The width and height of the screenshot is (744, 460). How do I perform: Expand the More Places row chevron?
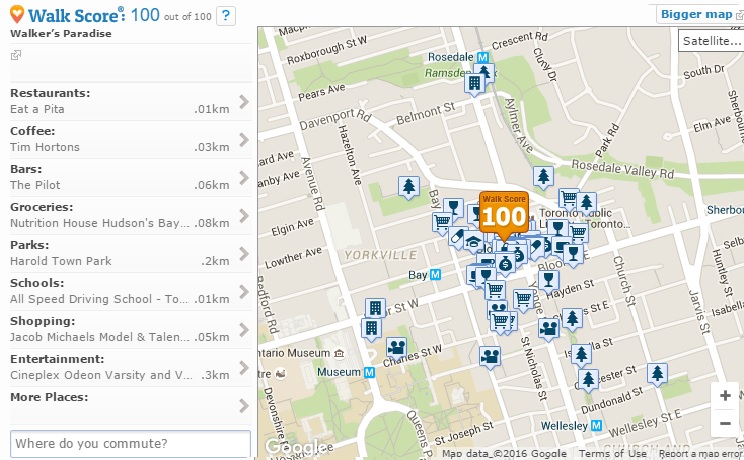click(244, 405)
